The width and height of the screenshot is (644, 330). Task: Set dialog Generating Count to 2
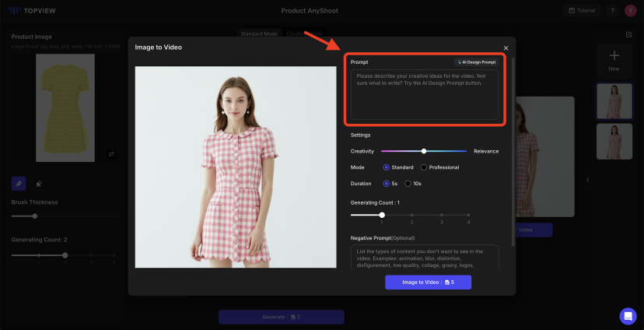(411, 215)
